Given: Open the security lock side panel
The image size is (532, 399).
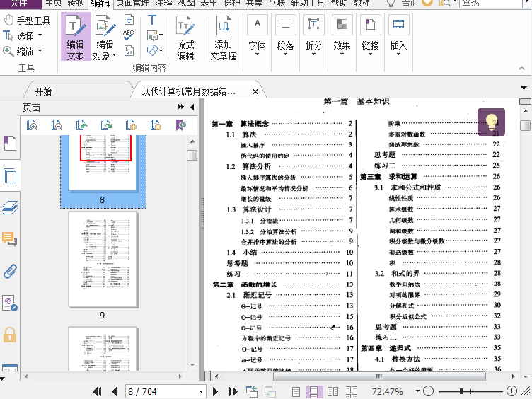Looking at the screenshot, I should [x=10, y=335].
